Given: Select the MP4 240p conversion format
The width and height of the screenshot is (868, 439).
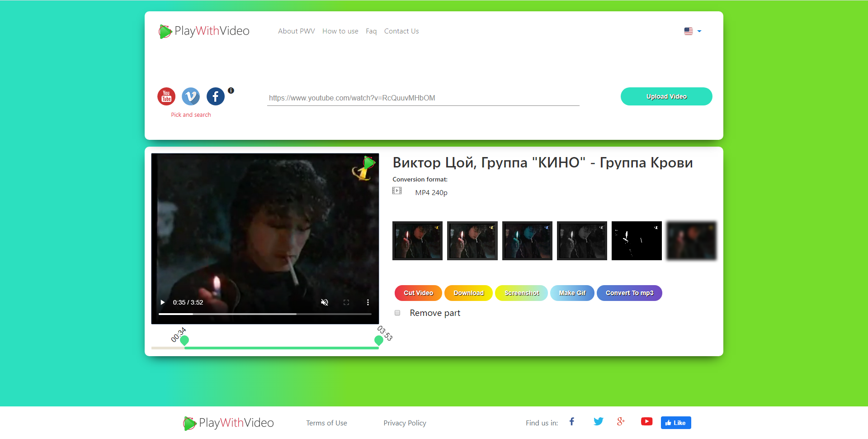Looking at the screenshot, I should click(x=431, y=193).
